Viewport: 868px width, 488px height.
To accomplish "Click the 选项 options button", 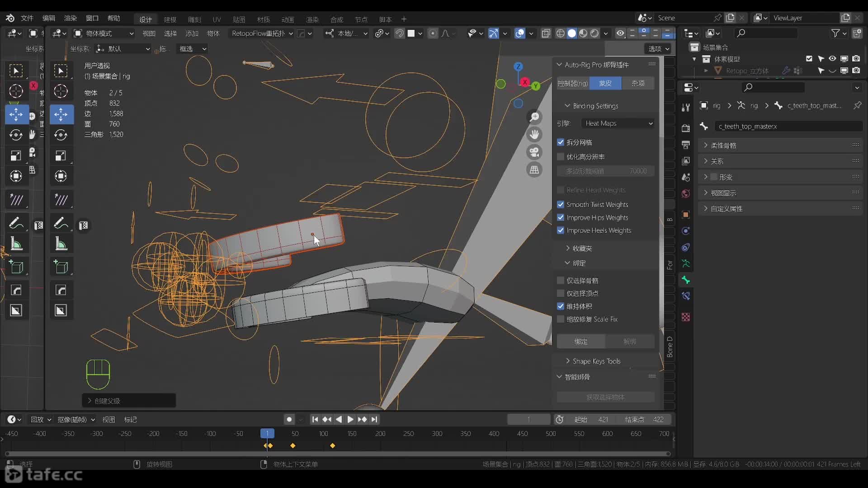I will click(x=658, y=49).
